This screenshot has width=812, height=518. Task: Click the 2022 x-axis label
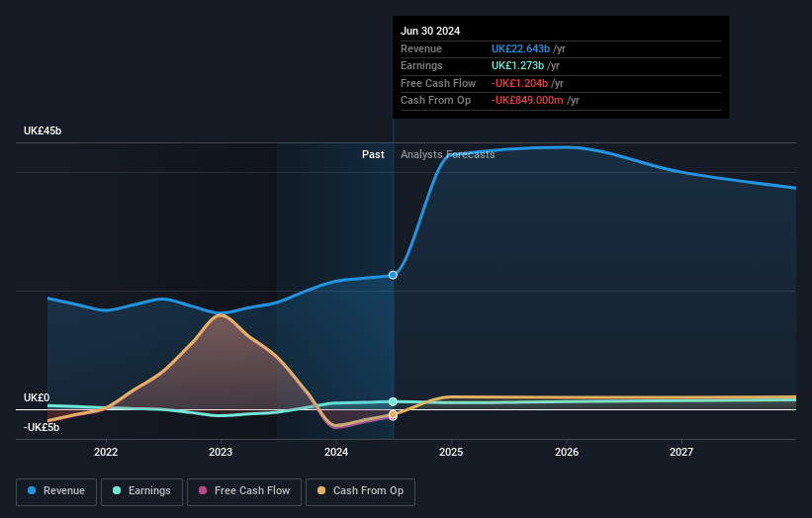[106, 453]
